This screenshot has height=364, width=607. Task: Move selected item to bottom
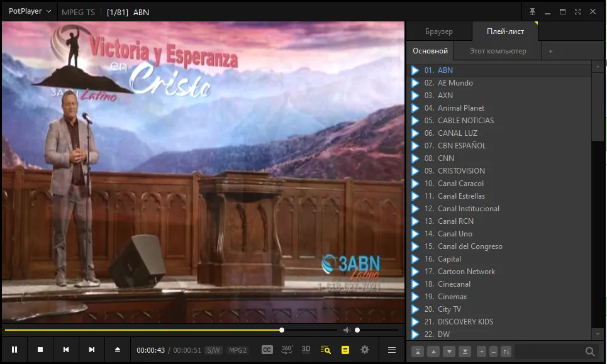pos(465,351)
